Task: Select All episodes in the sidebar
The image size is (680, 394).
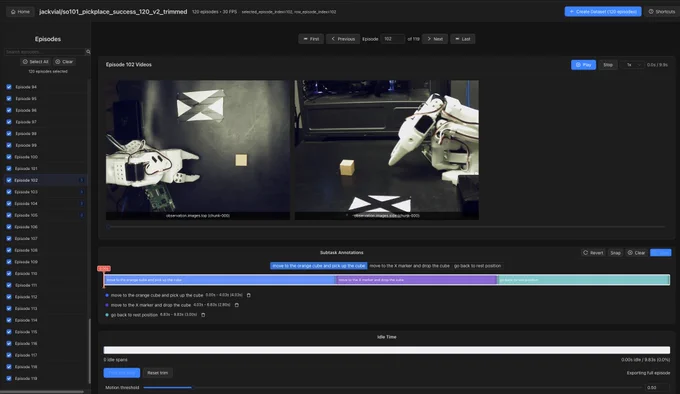Action: (36, 62)
